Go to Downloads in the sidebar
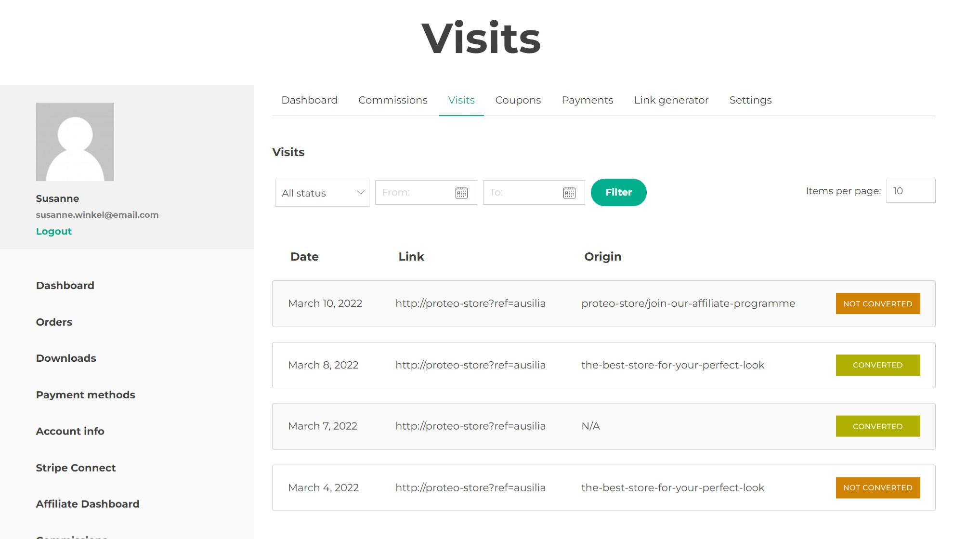The image size is (980, 539). pyautogui.click(x=66, y=358)
